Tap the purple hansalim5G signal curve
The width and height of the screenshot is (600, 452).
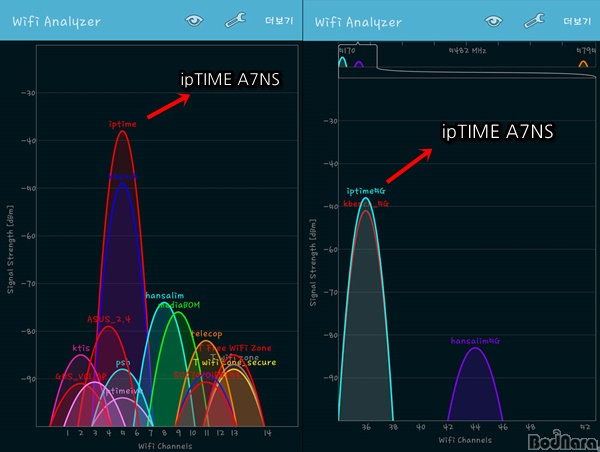pyautogui.click(x=475, y=383)
